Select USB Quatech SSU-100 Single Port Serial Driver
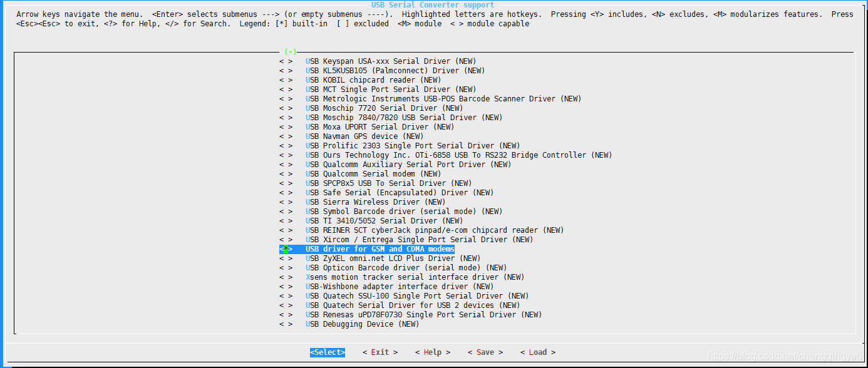868x368 pixels. click(x=417, y=296)
